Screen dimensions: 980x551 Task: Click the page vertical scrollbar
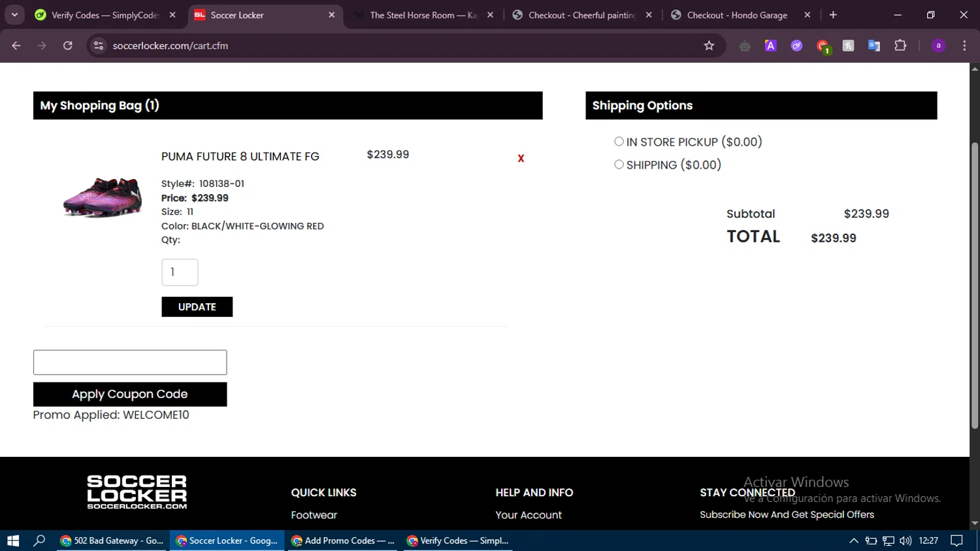974,286
